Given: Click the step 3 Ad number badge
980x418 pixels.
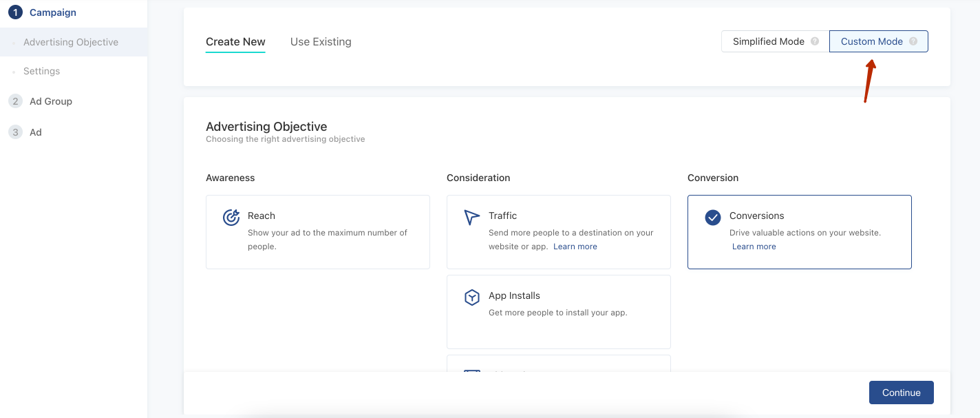Looking at the screenshot, I should point(15,132).
